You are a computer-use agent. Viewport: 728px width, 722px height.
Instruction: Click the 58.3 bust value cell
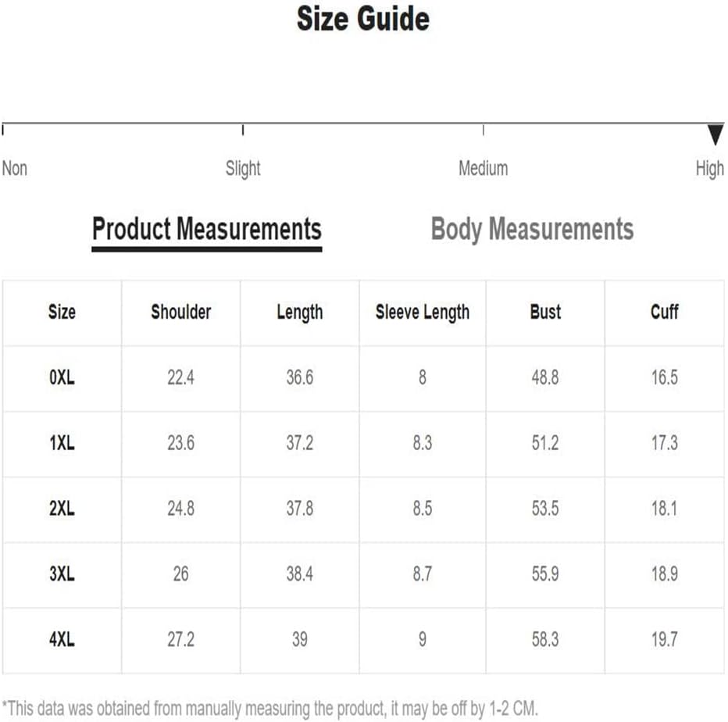[545, 640]
